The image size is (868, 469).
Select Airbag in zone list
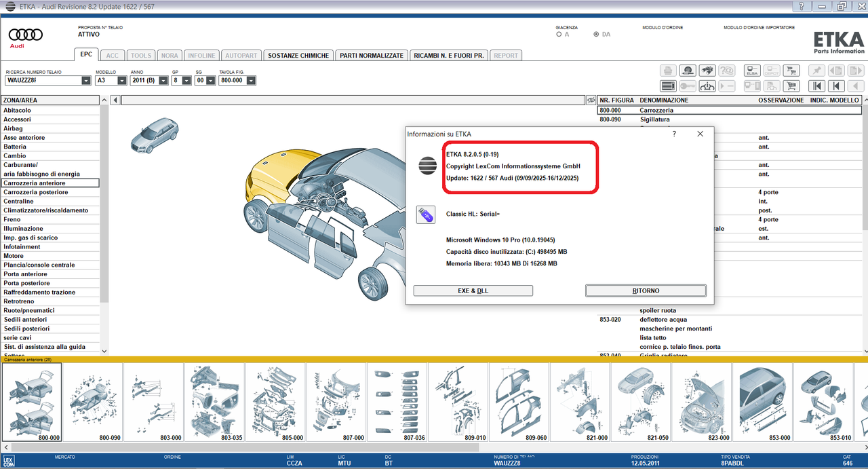point(50,128)
